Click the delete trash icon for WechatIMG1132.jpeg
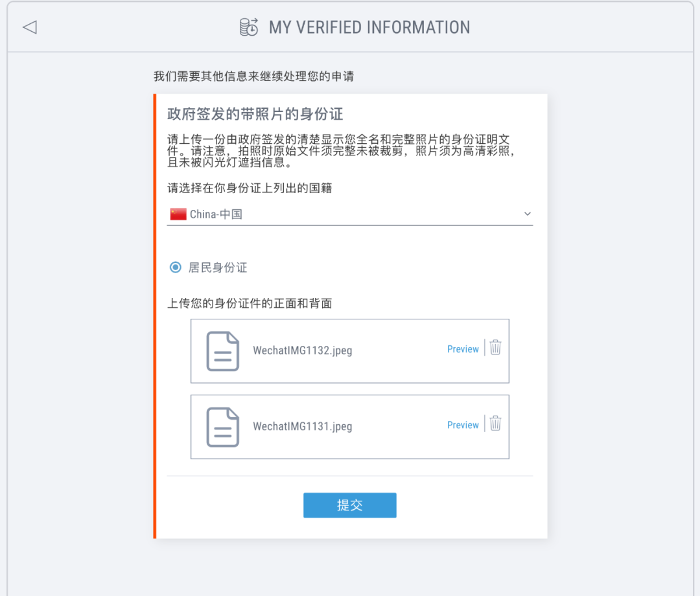This screenshot has height=596, width=700. click(495, 348)
